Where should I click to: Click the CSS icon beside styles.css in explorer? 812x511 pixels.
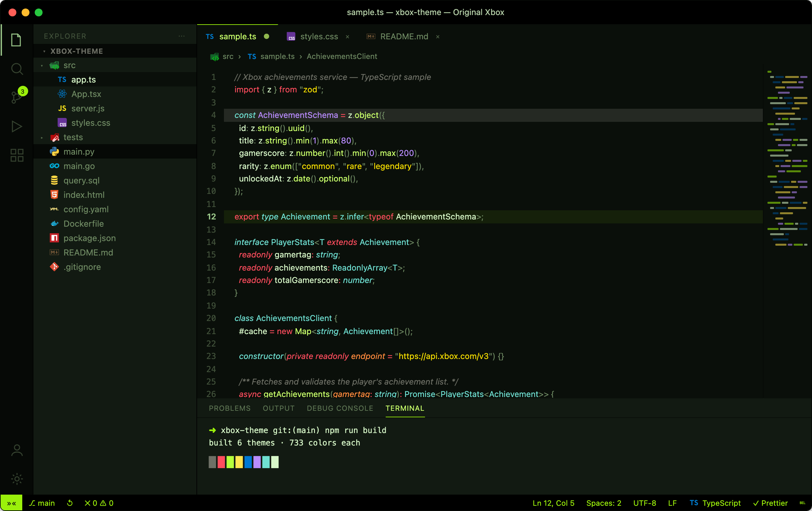pyautogui.click(x=62, y=123)
